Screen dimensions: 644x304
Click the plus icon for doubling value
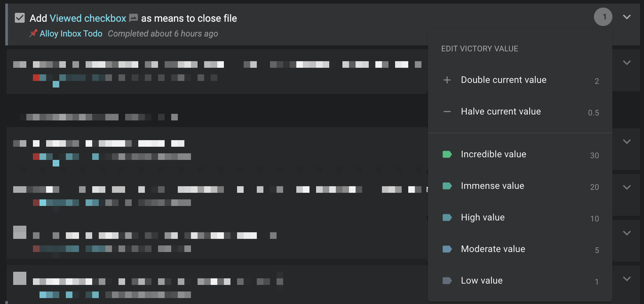pos(447,80)
